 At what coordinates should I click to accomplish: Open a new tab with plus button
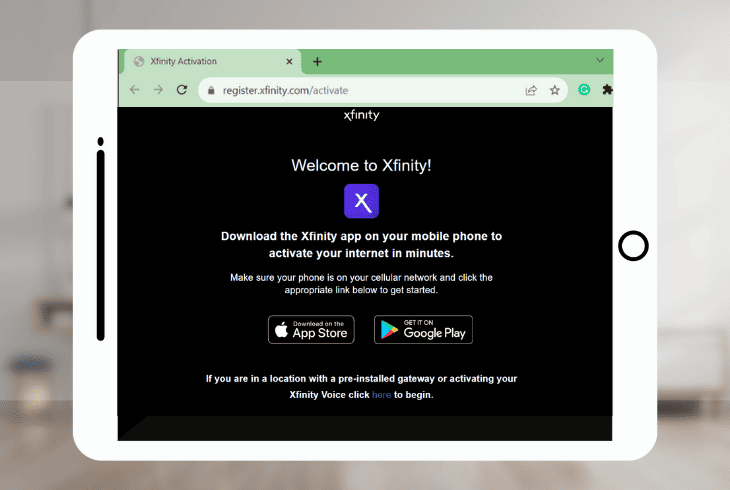pos(317,61)
